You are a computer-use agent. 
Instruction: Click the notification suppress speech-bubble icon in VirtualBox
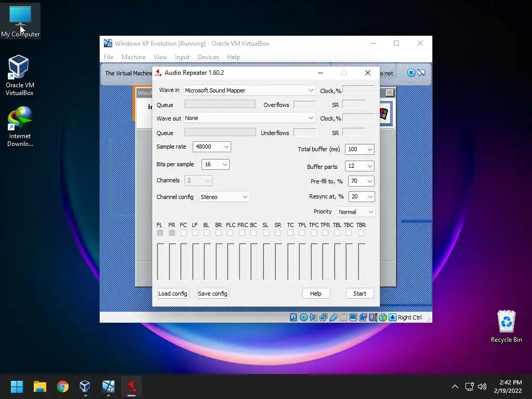click(421, 73)
